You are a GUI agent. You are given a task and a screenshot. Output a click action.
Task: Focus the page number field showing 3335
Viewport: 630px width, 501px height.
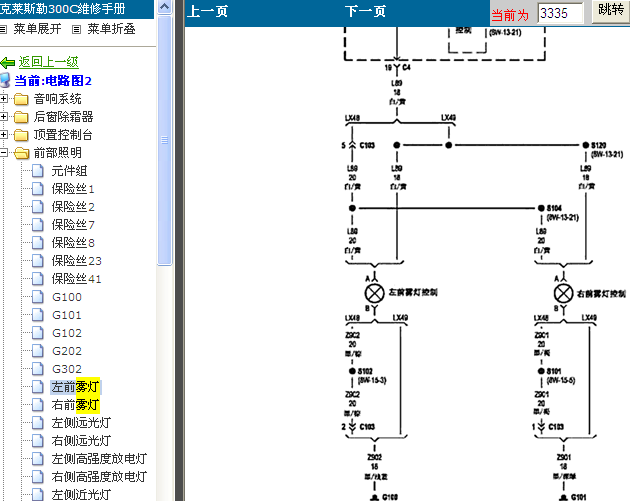click(x=560, y=13)
